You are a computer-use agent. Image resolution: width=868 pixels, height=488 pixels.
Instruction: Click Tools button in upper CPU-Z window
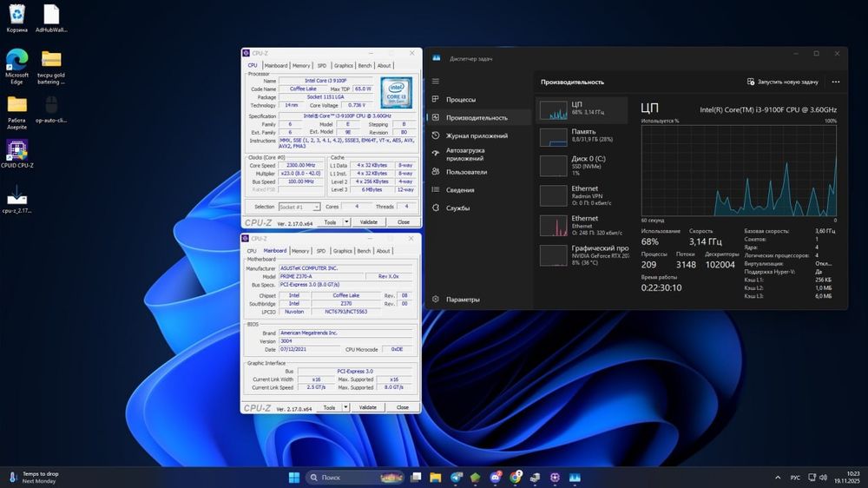(330, 222)
